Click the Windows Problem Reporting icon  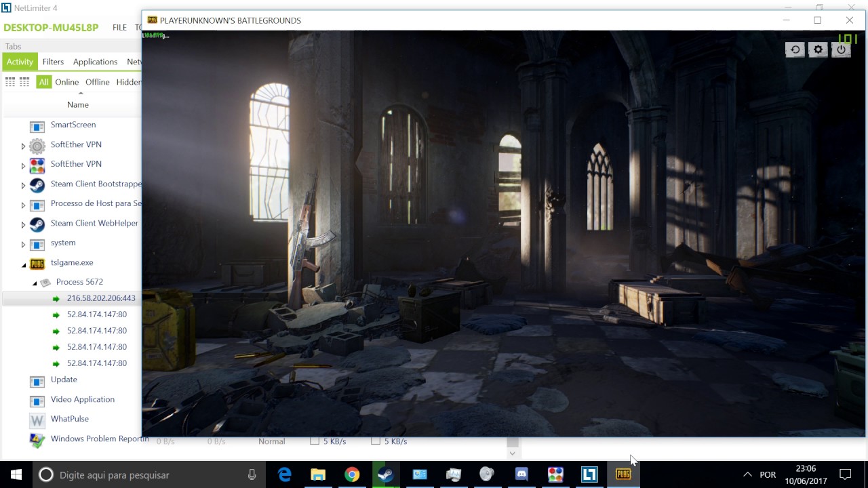pyautogui.click(x=37, y=440)
